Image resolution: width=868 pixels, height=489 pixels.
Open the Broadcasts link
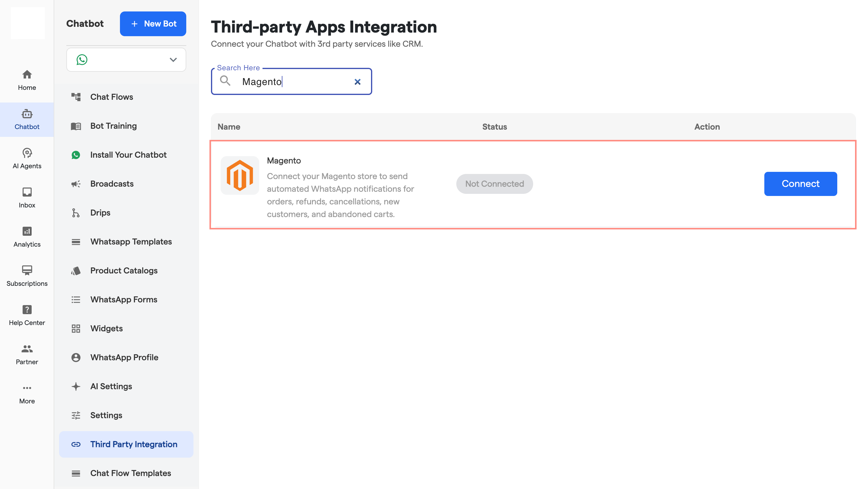coord(112,184)
